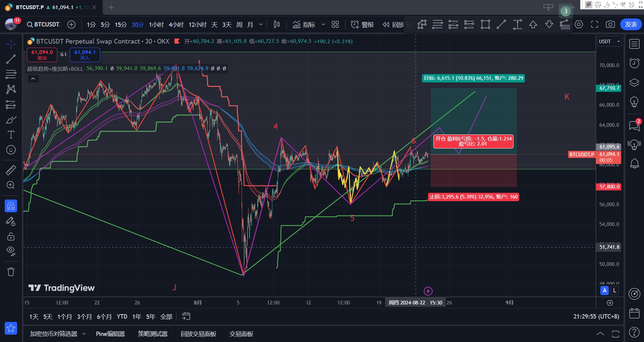Add a symbol to compare
Image resolution: width=644 pixels, height=342 pixels.
point(71,24)
